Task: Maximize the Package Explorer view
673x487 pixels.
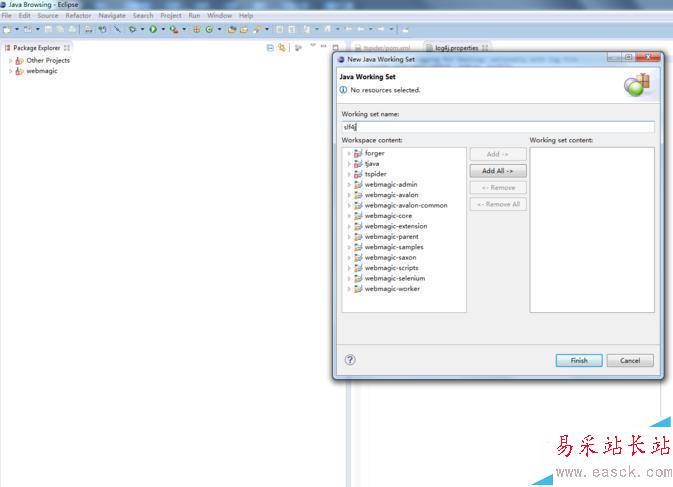Action: click(336, 47)
